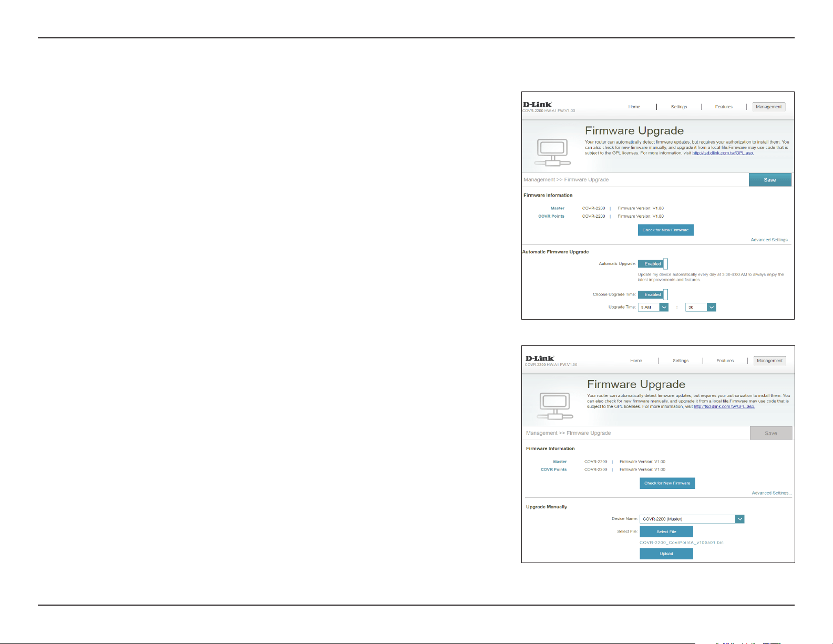Screen dimensions: 833x644
Task: Open Management tab in lower screenshot
Action: click(770, 361)
